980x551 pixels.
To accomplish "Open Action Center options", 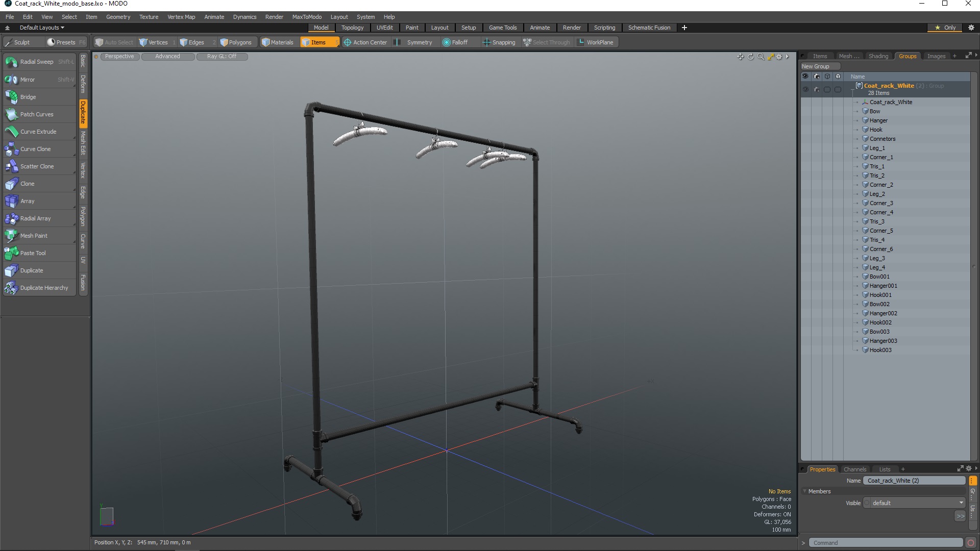I will (365, 42).
